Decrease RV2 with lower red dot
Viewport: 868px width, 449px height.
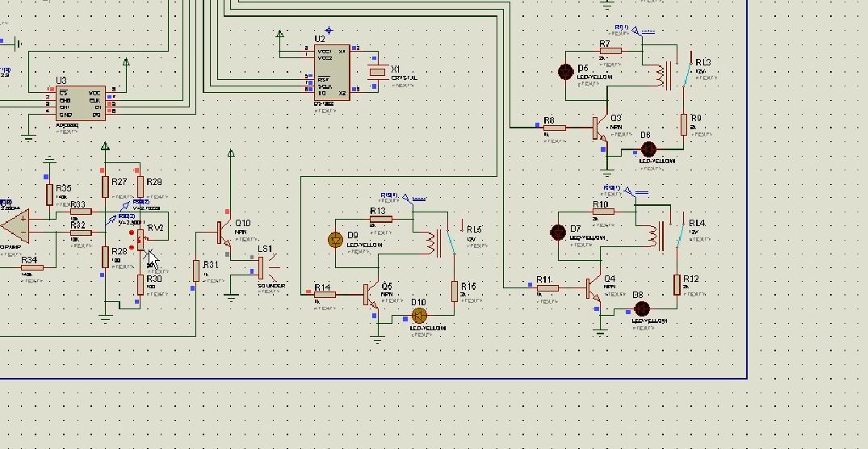[x=131, y=247]
